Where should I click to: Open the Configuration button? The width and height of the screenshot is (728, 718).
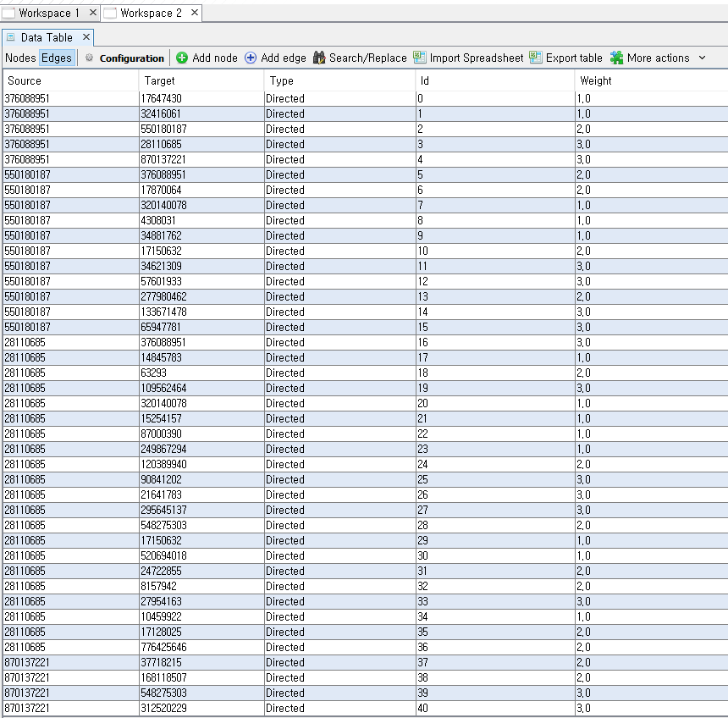[131, 58]
